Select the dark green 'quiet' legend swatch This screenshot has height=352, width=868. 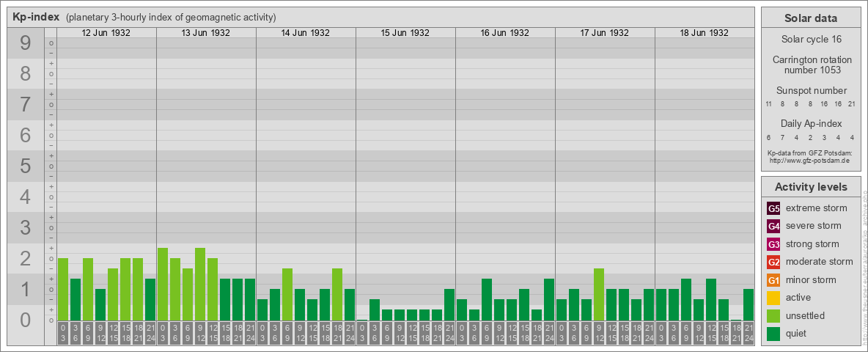tap(774, 333)
